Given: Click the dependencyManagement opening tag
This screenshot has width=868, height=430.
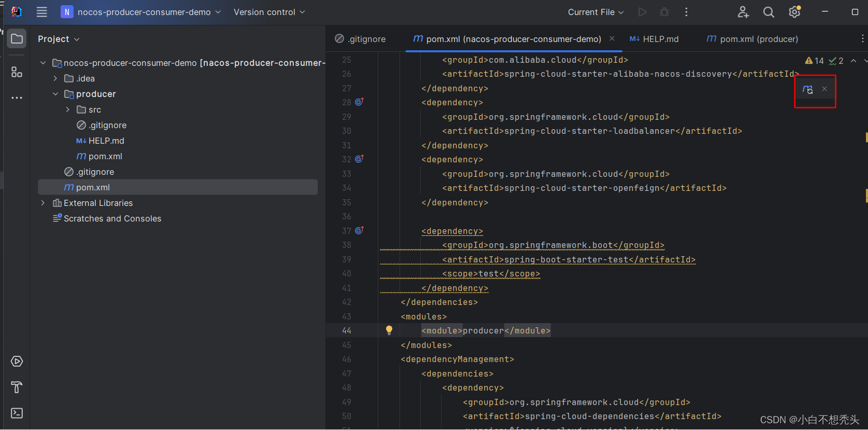Looking at the screenshot, I should (458, 359).
